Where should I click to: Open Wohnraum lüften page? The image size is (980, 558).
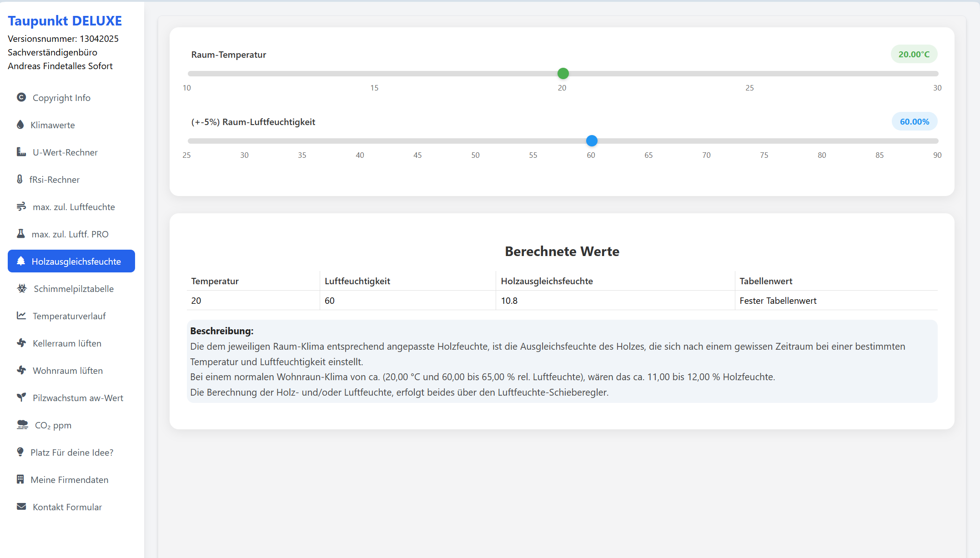tap(71, 371)
